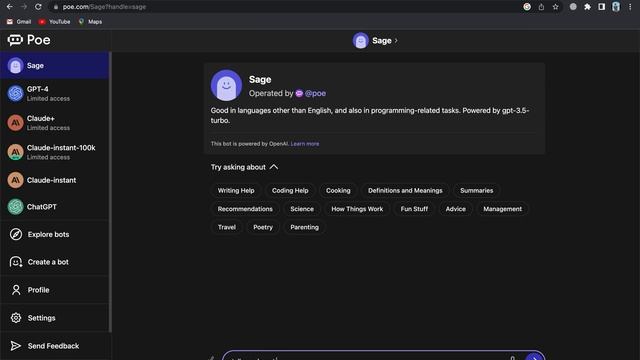The width and height of the screenshot is (640, 360).
Task: Click the Sage avatar in header bar
Action: point(360,40)
